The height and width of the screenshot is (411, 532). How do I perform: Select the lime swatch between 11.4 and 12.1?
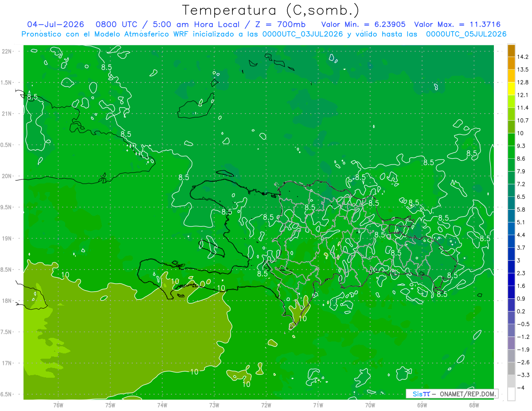511,101
